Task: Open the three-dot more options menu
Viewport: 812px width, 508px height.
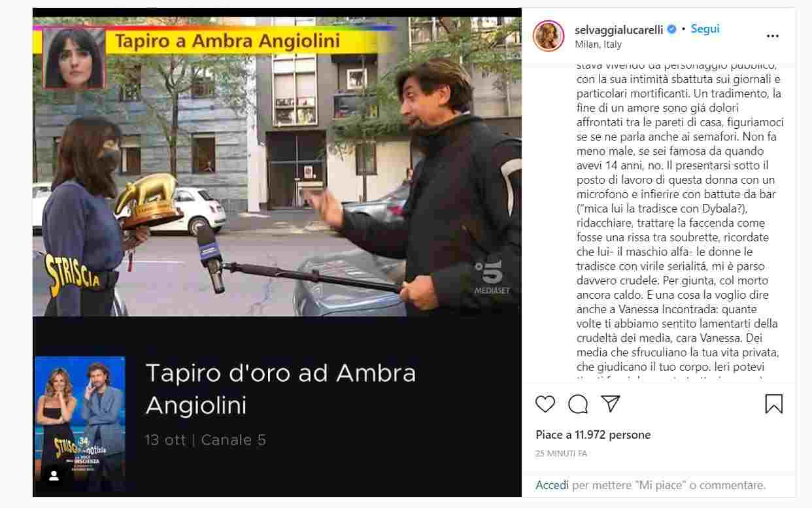Action: pos(773,36)
